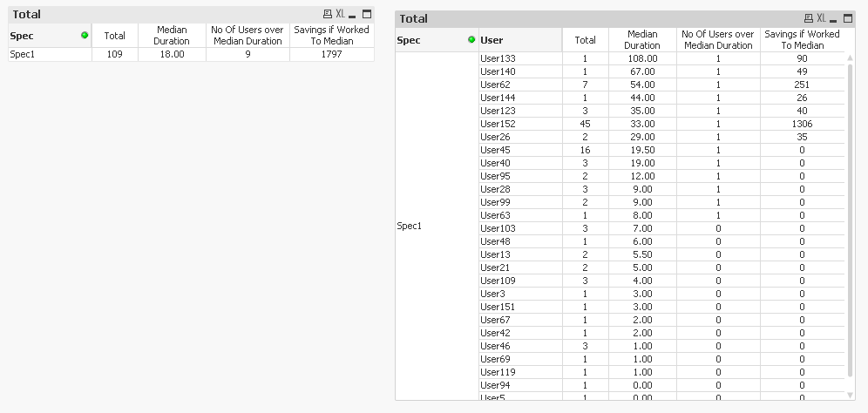Minimize the right Total table object
868x413 pixels.
pyautogui.click(x=833, y=18)
